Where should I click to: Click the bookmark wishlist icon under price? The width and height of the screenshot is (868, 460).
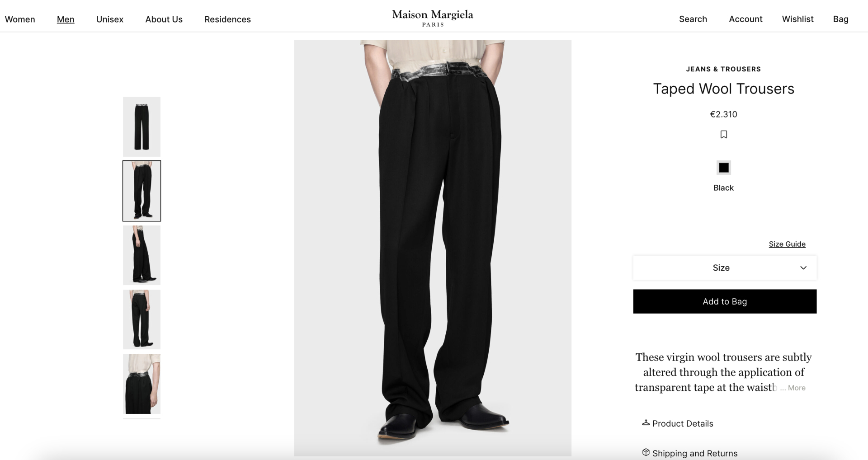(x=723, y=135)
